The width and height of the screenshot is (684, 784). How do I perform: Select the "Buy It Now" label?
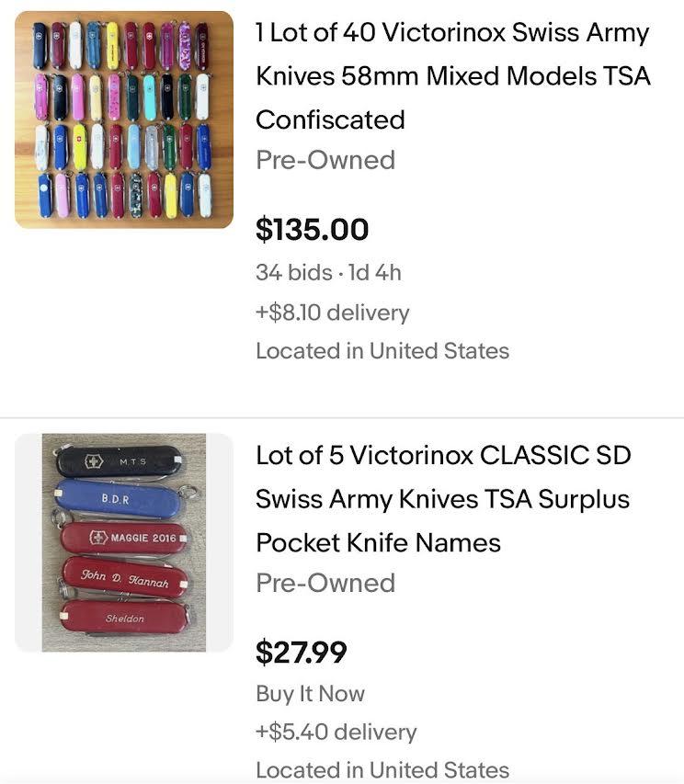[310, 694]
